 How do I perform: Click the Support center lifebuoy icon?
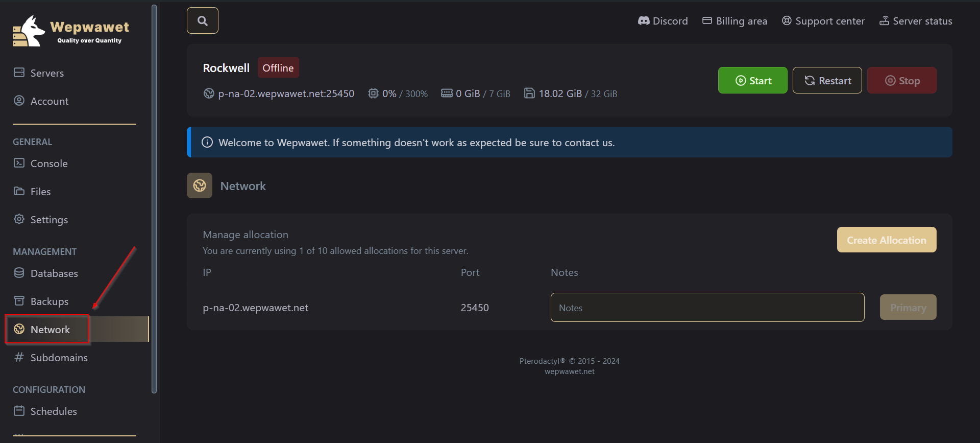coord(787,20)
